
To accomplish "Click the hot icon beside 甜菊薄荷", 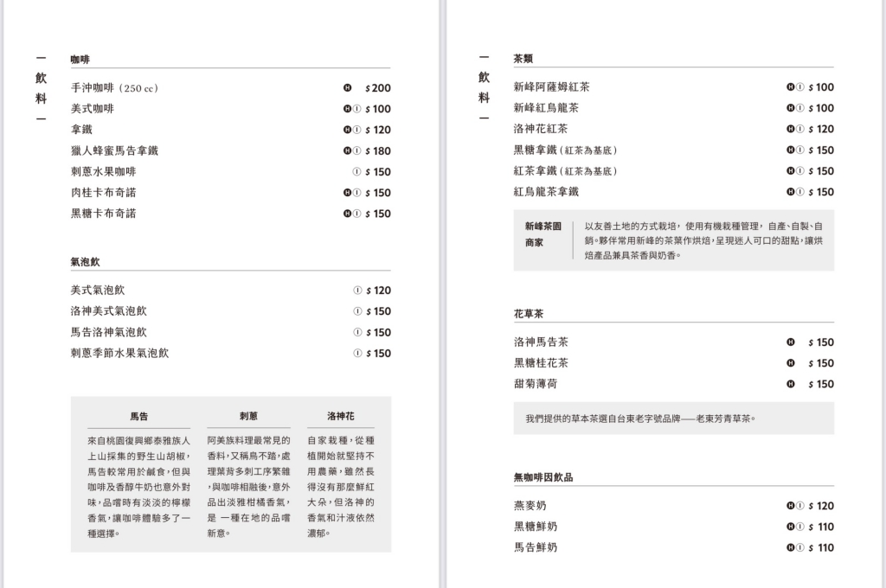I will click(x=791, y=384).
